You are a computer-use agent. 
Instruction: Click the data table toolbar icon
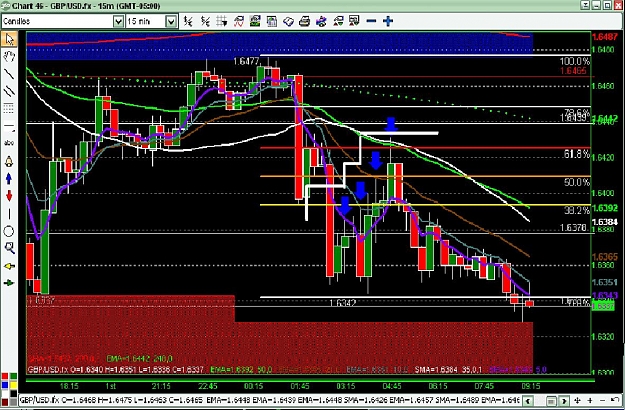[x=272, y=21]
